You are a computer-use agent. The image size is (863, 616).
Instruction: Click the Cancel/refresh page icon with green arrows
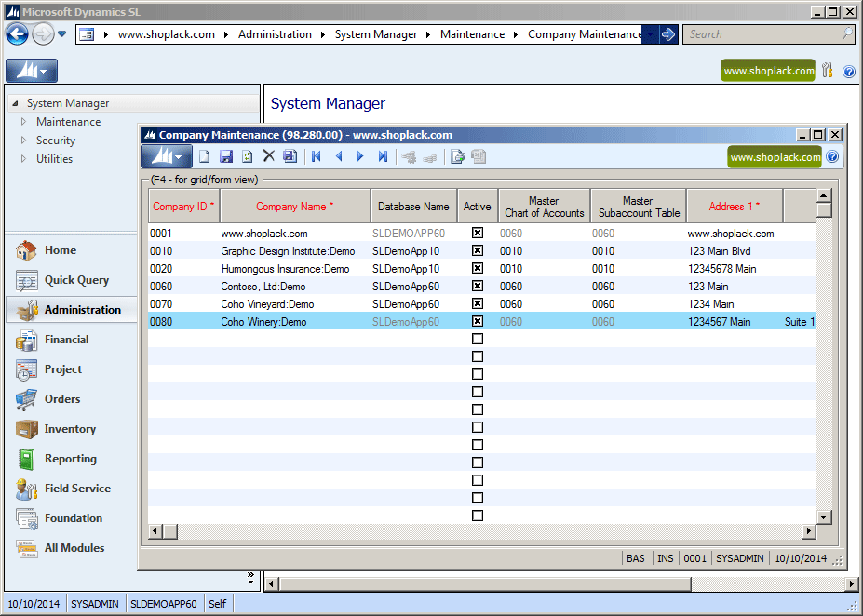[x=247, y=156]
